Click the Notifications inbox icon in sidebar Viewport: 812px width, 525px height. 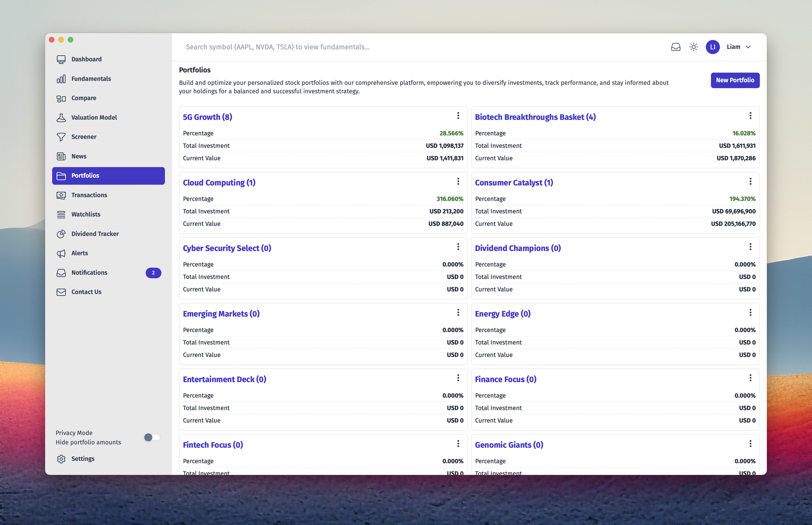pos(61,273)
